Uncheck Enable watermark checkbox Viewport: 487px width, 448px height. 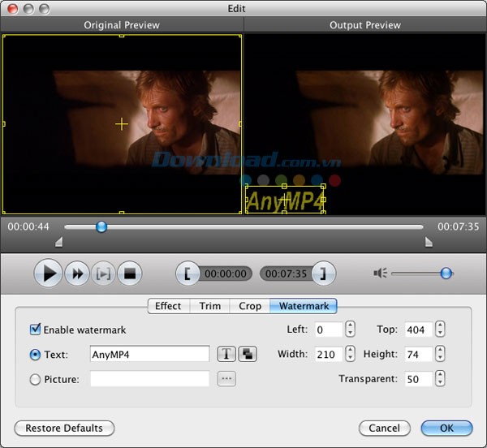[x=35, y=329]
